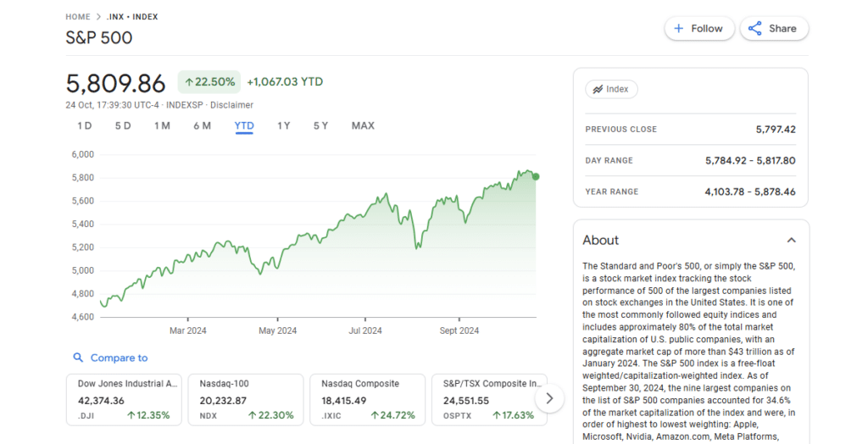Click the About heading

[x=601, y=241]
